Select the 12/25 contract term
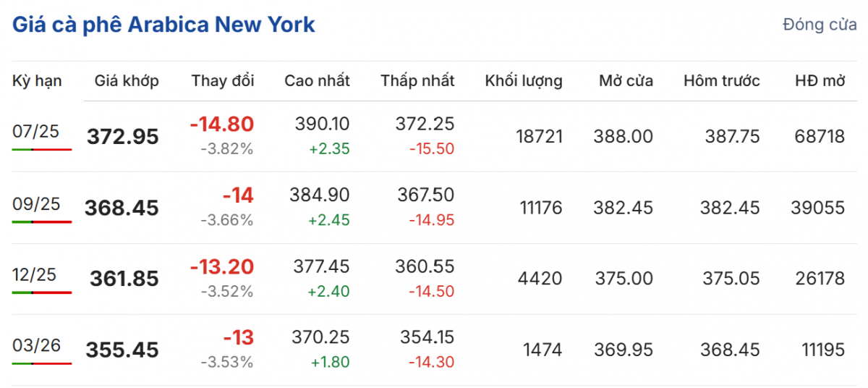This screenshot has height=388, width=868. [x=36, y=274]
